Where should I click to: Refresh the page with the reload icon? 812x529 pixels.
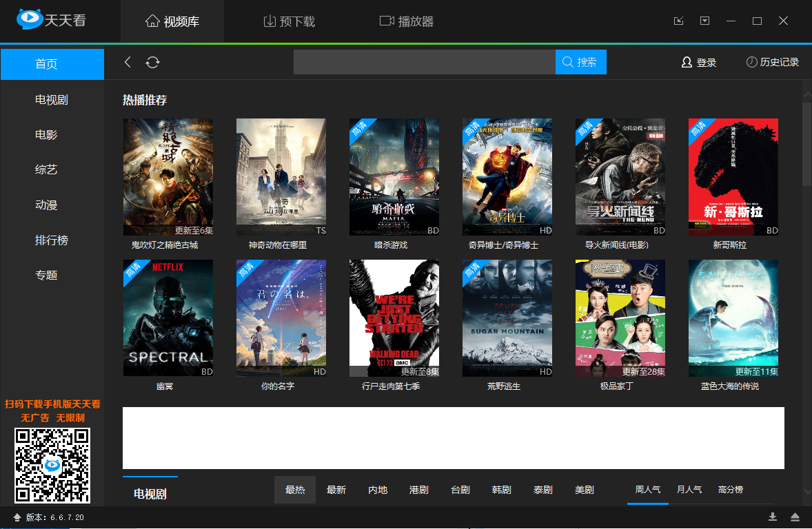tap(152, 62)
